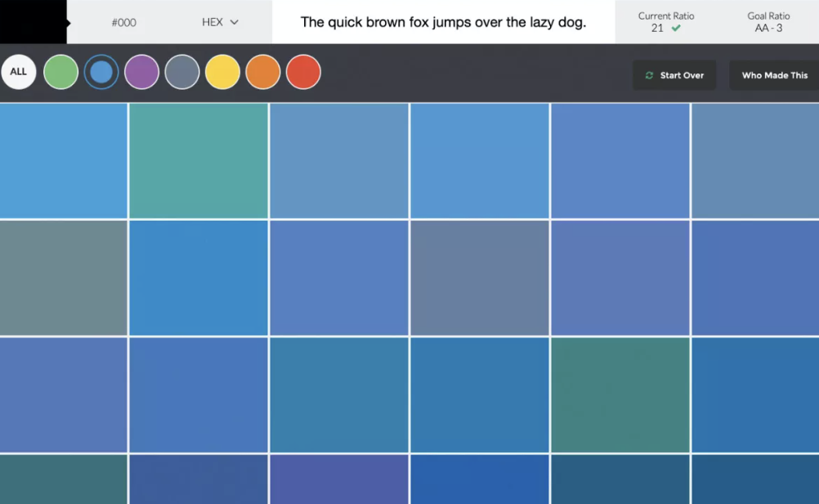819x504 pixels.
Task: Open the HEX format dropdown
Action: click(220, 22)
